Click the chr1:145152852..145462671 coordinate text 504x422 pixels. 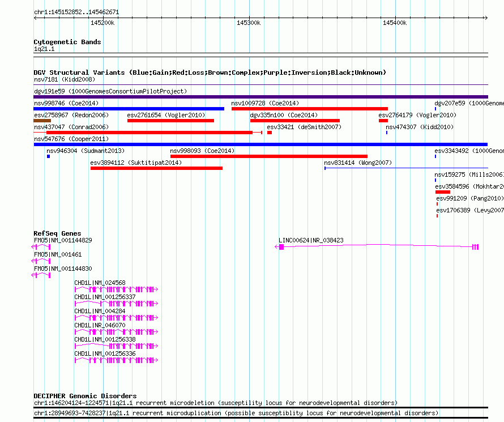click(x=76, y=12)
